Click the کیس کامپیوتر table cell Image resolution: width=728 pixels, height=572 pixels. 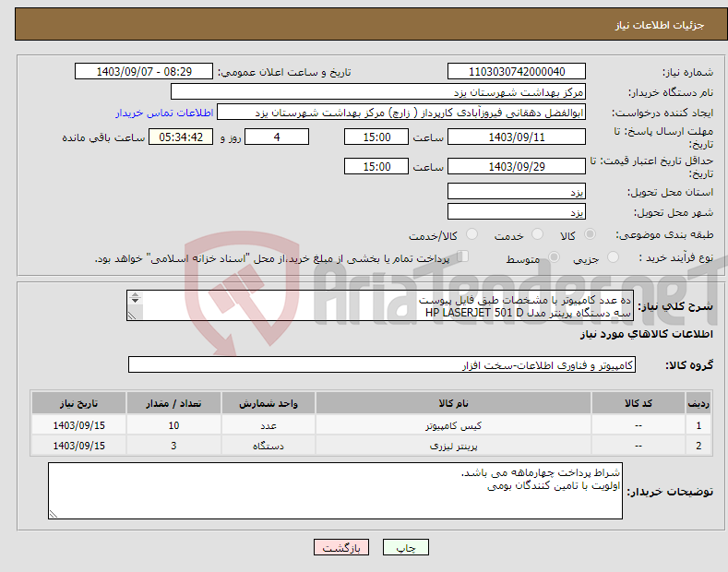(x=453, y=425)
